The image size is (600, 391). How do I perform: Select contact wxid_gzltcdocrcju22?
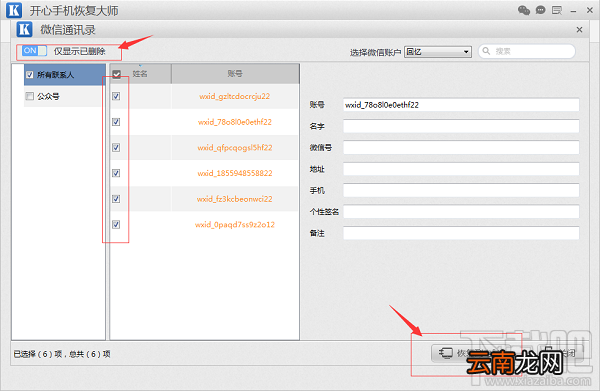pos(235,96)
